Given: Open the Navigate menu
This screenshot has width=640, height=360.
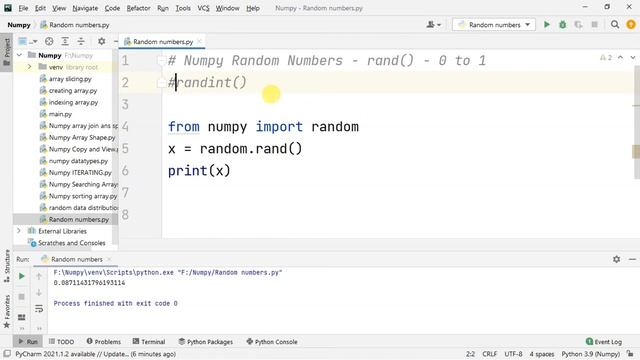Looking at the screenshot, I should 85,8.
